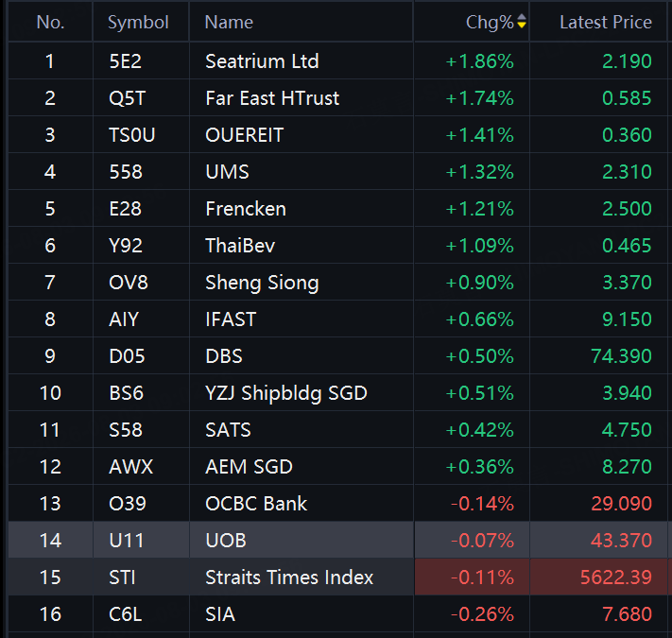Select symbol Y92

[x=126, y=246]
